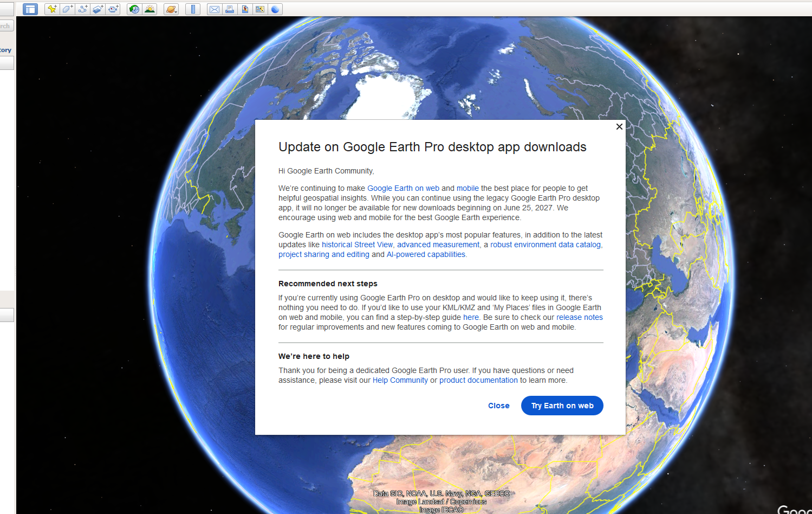Select the Ruler measurement tool
This screenshot has height=514, width=812.
click(193, 9)
